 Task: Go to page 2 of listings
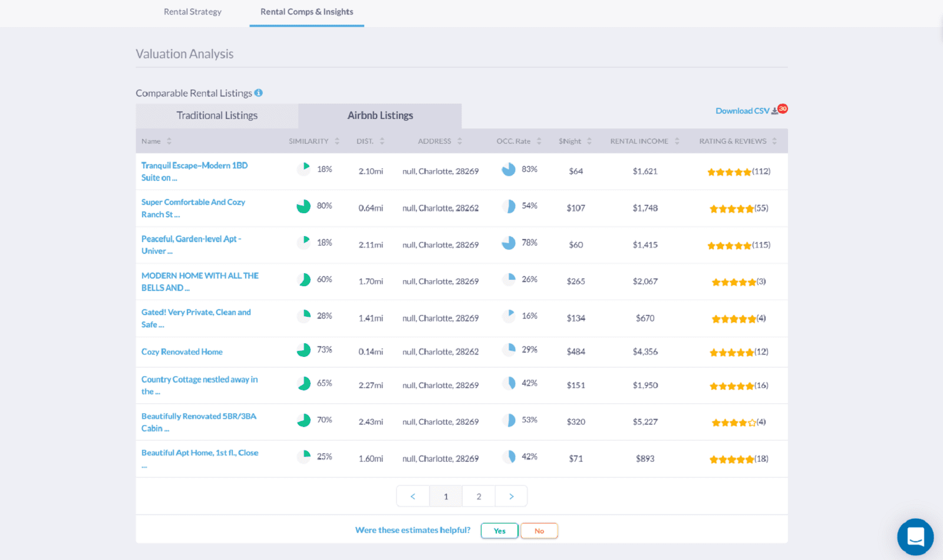click(x=479, y=496)
